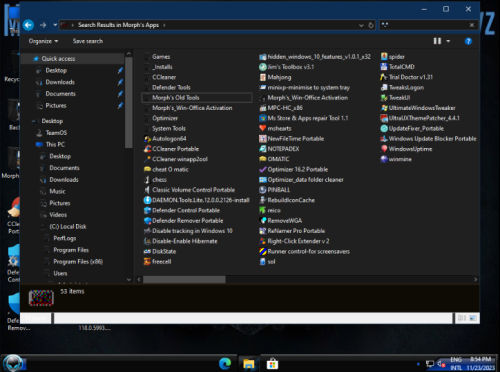Viewport: 500px width, 372px height.
Task: Click the Start orb button
Action: [x=13, y=363]
